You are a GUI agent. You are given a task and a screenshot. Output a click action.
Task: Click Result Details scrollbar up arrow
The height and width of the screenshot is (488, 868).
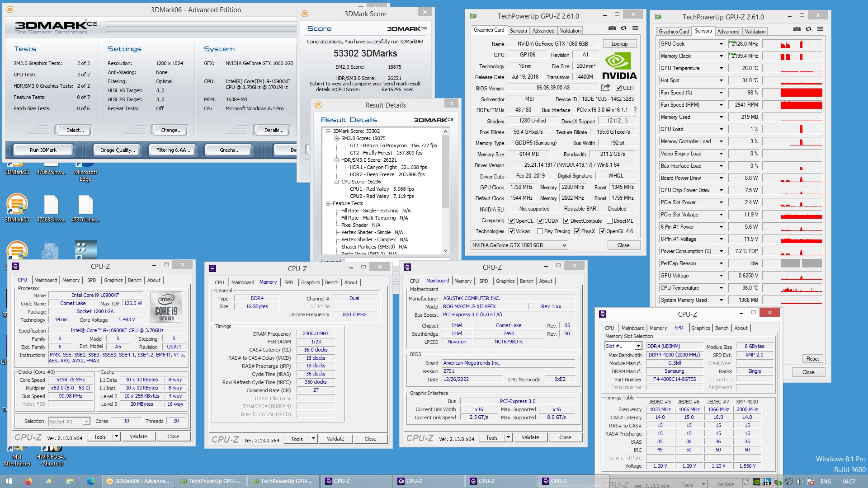[x=445, y=131]
